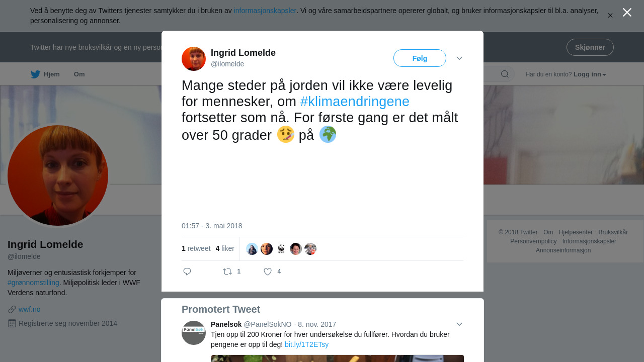Click the Skjønner button

(x=590, y=47)
